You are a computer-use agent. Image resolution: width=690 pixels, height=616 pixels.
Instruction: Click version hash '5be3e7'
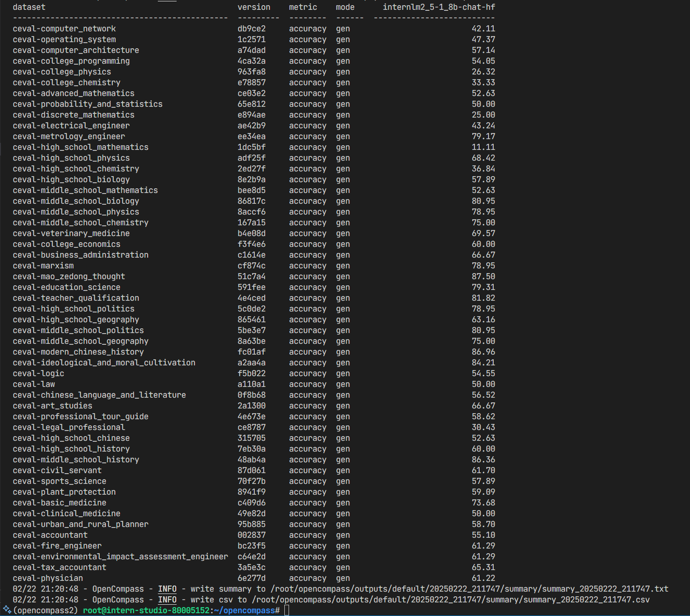(252, 330)
